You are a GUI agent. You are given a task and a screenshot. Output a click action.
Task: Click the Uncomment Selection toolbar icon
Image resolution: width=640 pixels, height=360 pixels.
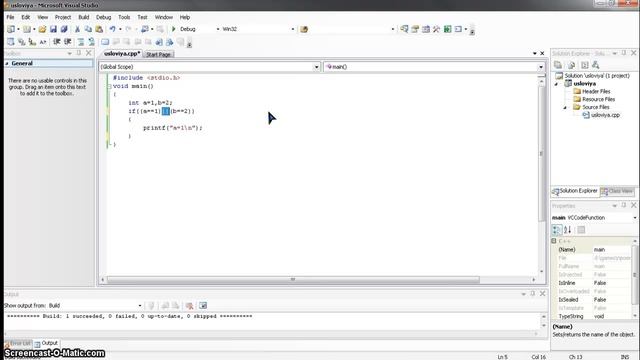tap(91, 42)
